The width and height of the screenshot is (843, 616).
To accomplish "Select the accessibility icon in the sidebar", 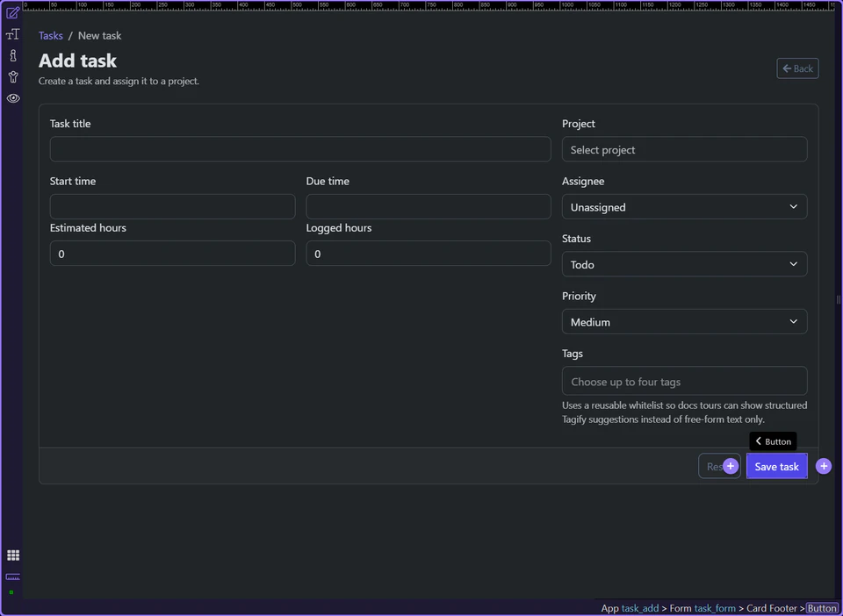I will point(12,76).
